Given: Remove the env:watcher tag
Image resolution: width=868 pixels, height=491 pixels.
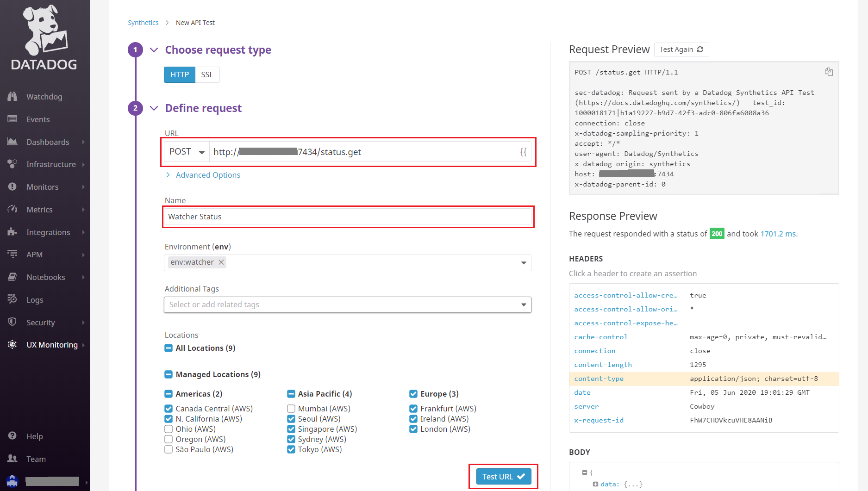Looking at the screenshot, I should click(x=221, y=262).
